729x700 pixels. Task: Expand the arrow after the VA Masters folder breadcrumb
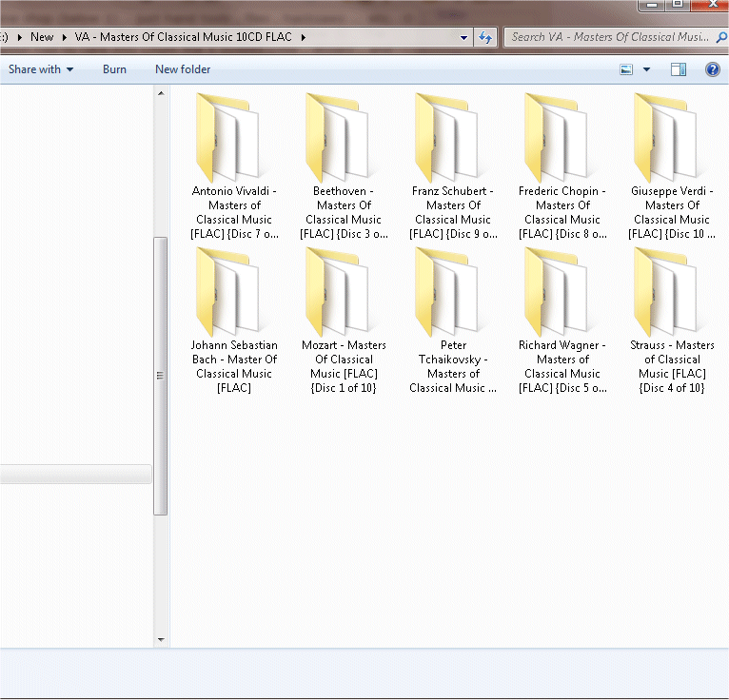(304, 37)
